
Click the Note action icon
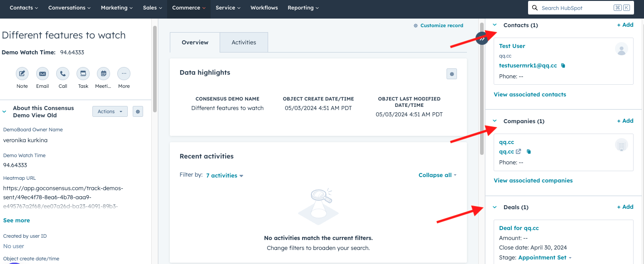22,73
